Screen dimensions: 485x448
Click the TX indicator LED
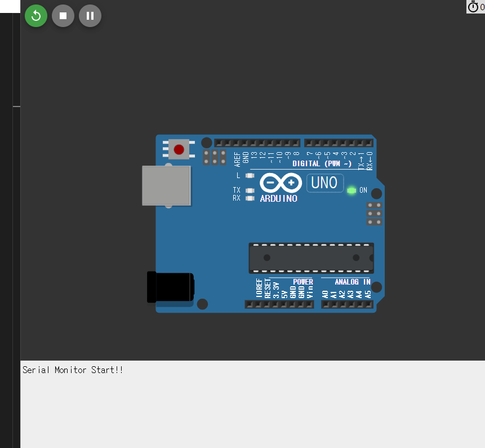click(x=250, y=190)
